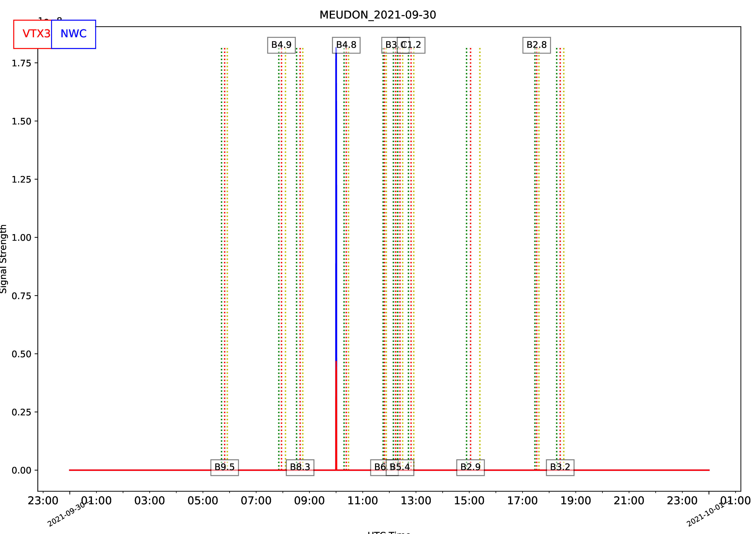Click the B2.8 flare label

tap(536, 45)
